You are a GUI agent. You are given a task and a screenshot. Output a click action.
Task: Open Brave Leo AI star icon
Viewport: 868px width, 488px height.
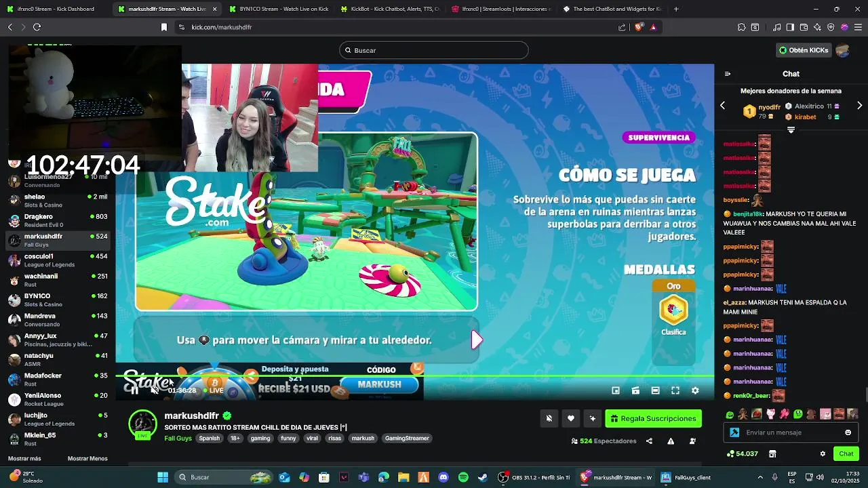click(x=817, y=27)
